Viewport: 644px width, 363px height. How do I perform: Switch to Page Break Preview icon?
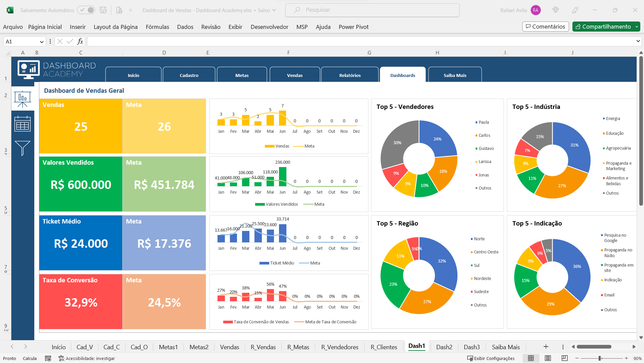pyautogui.click(x=565, y=358)
